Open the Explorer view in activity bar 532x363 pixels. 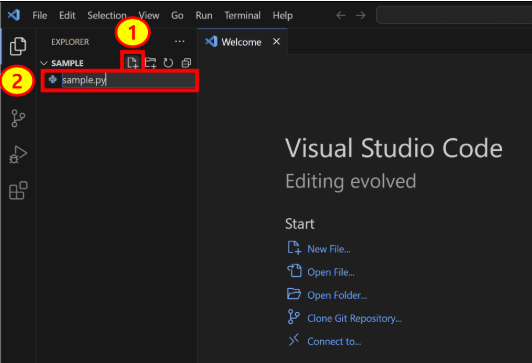tap(18, 46)
